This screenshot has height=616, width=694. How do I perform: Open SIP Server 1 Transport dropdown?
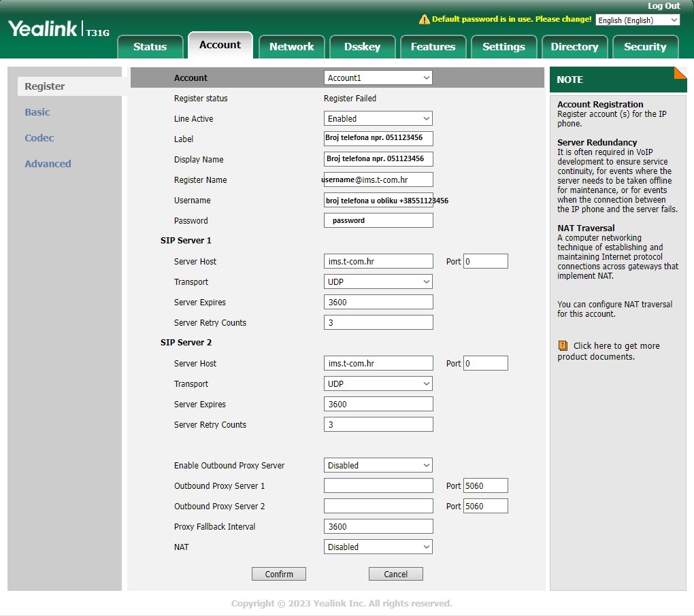click(x=378, y=282)
